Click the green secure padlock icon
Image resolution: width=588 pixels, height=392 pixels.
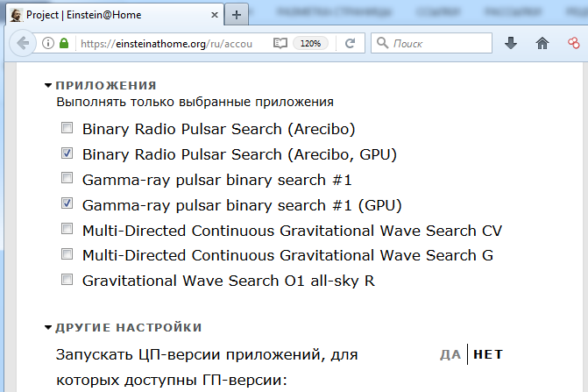[64, 43]
